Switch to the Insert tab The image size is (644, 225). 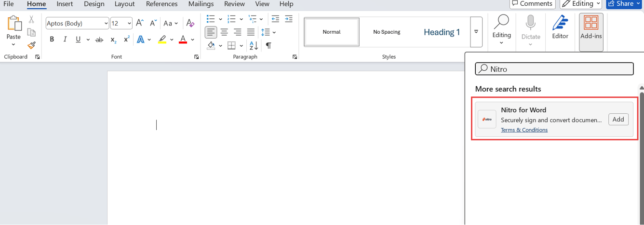(65, 4)
